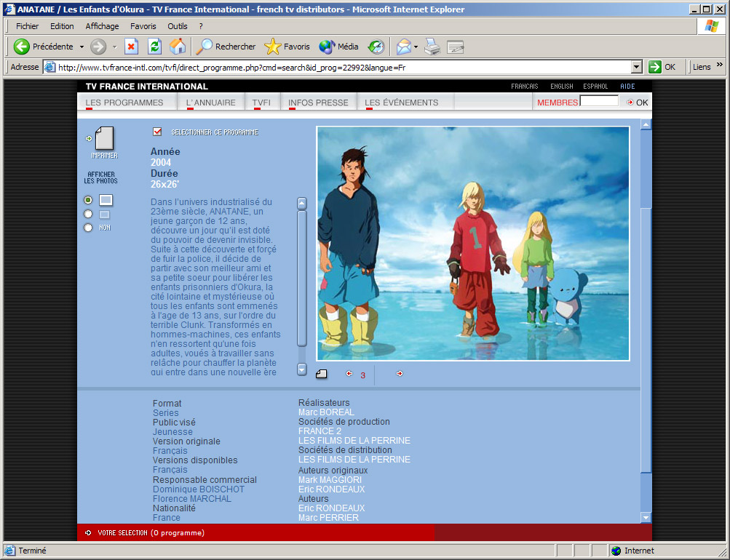This screenshot has height=560, width=730.
Task: Open the Favoris menu
Action: [x=143, y=26]
